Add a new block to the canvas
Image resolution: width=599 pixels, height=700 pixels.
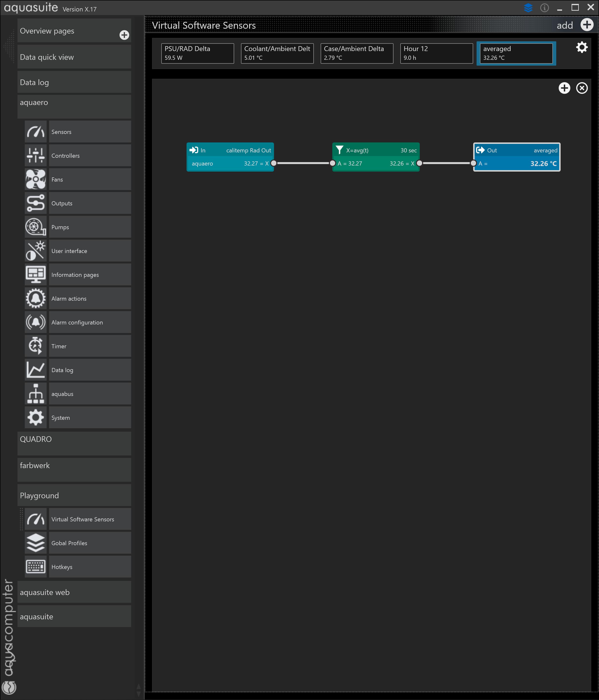pyautogui.click(x=564, y=88)
